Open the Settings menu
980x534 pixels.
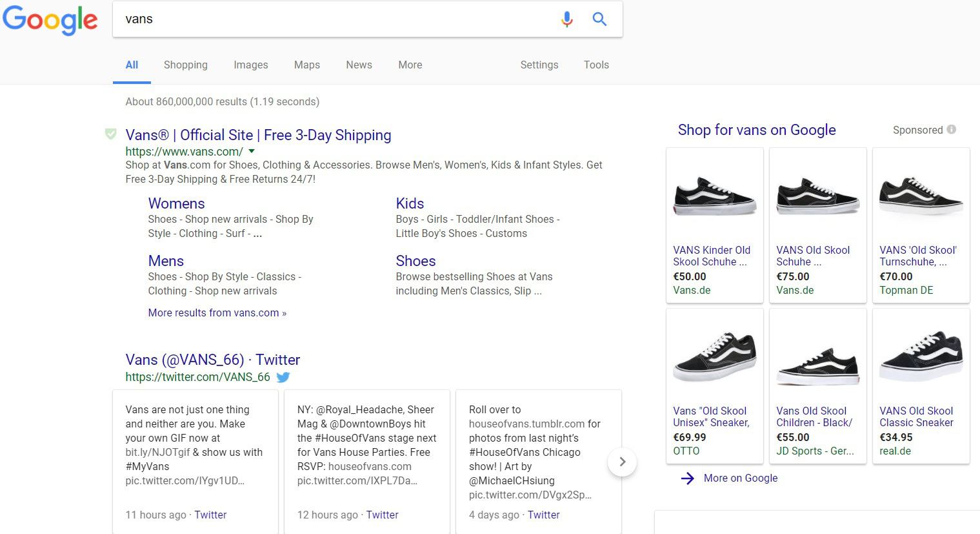click(539, 65)
